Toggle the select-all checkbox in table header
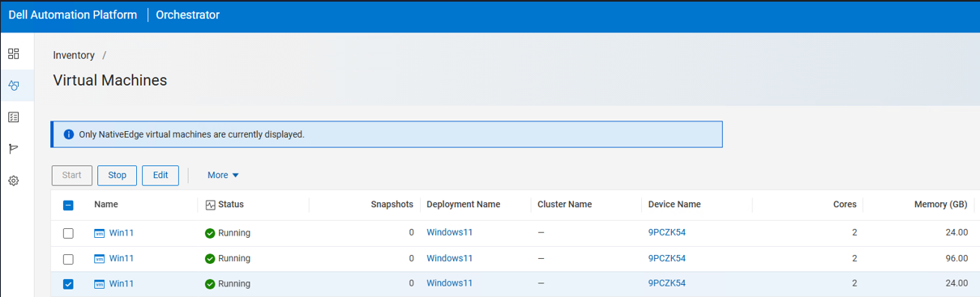 click(68, 206)
